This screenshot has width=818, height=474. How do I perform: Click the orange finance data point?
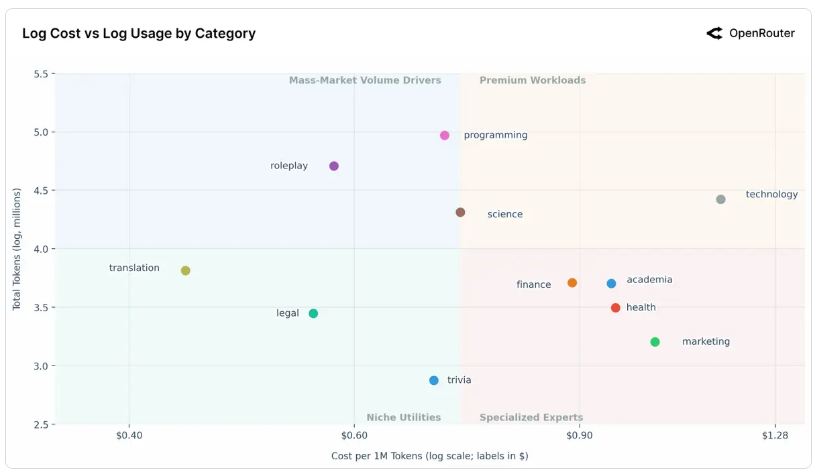[x=572, y=283]
